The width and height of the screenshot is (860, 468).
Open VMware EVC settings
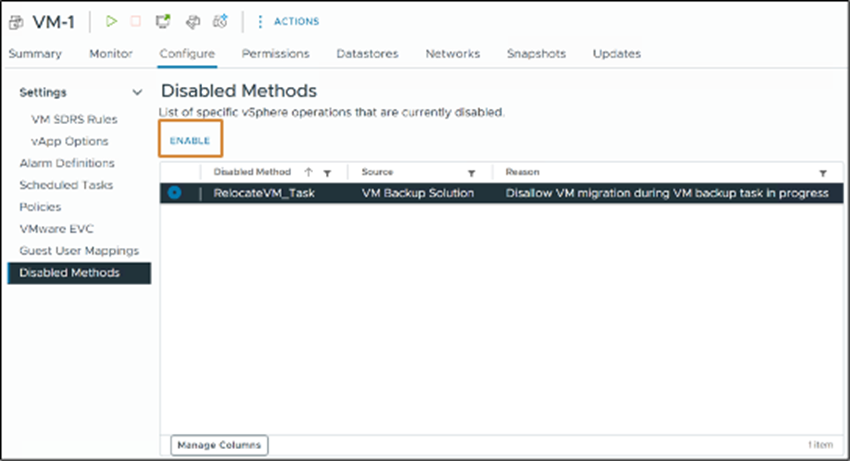click(x=56, y=229)
